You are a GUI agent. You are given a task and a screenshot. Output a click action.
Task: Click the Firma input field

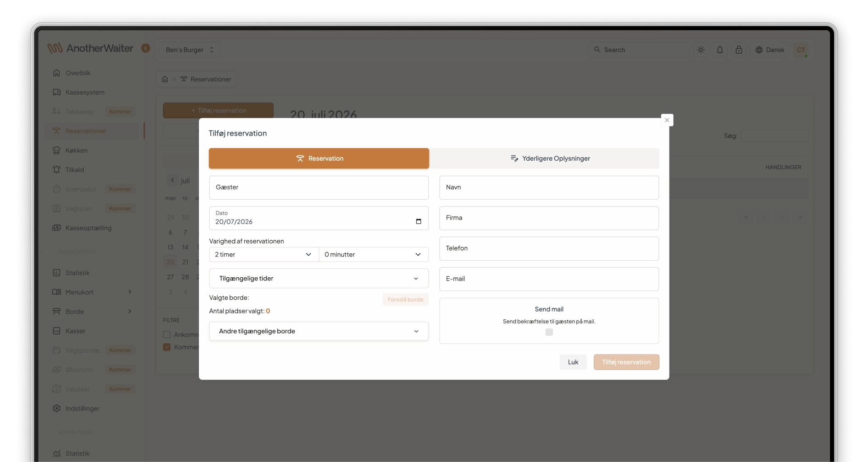coord(549,218)
